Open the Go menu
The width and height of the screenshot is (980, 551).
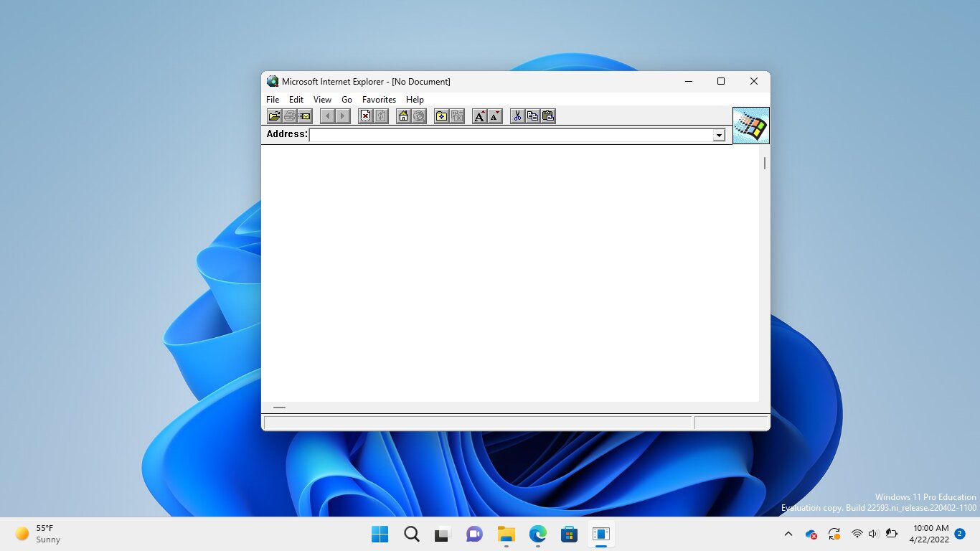pos(347,100)
